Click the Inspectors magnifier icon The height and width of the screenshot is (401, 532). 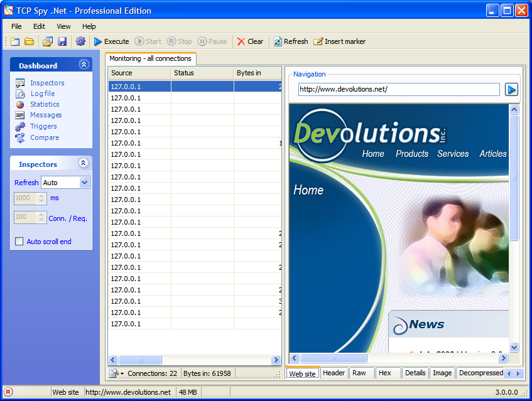pyautogui.click(x=20, y=83)
